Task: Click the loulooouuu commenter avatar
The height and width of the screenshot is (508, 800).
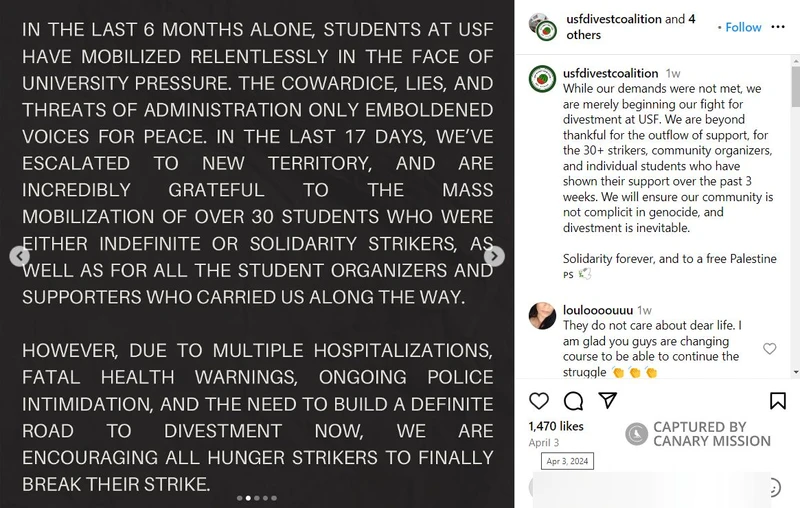Action: coord(541,315)
